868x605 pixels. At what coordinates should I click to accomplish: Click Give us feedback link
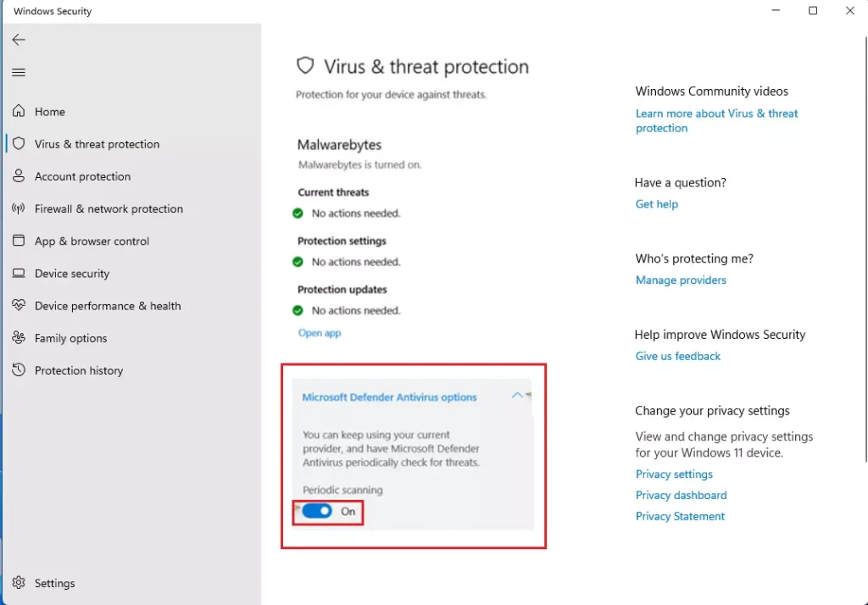[x=677, y=356]
